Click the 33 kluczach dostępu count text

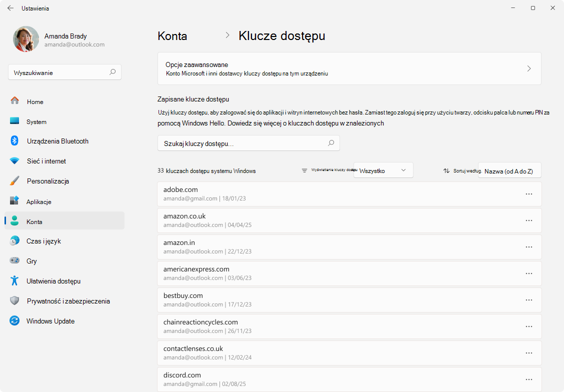coord(206,171)
